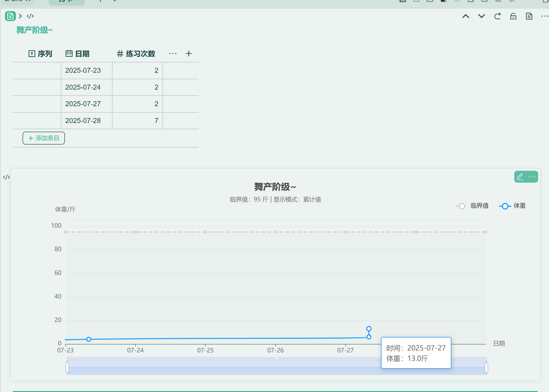Toggle the document lock icon
The image size is (549, 392).
point(513,16)
